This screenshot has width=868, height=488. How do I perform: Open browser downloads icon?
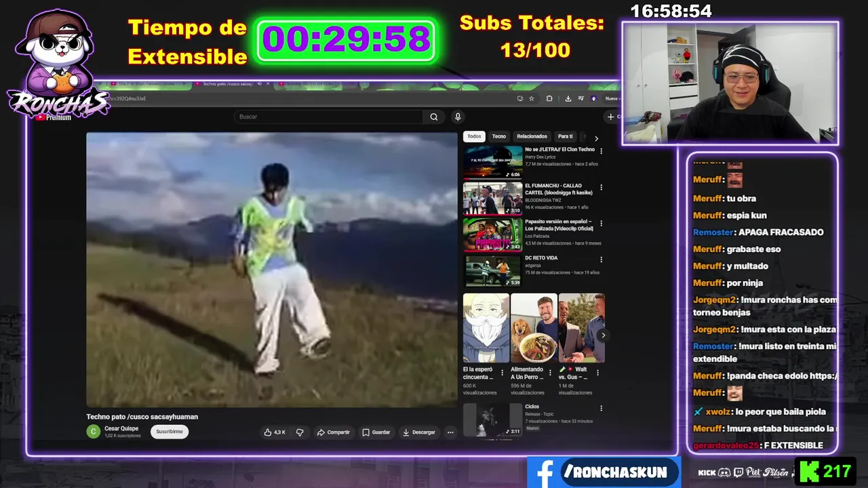coord(568,98)
